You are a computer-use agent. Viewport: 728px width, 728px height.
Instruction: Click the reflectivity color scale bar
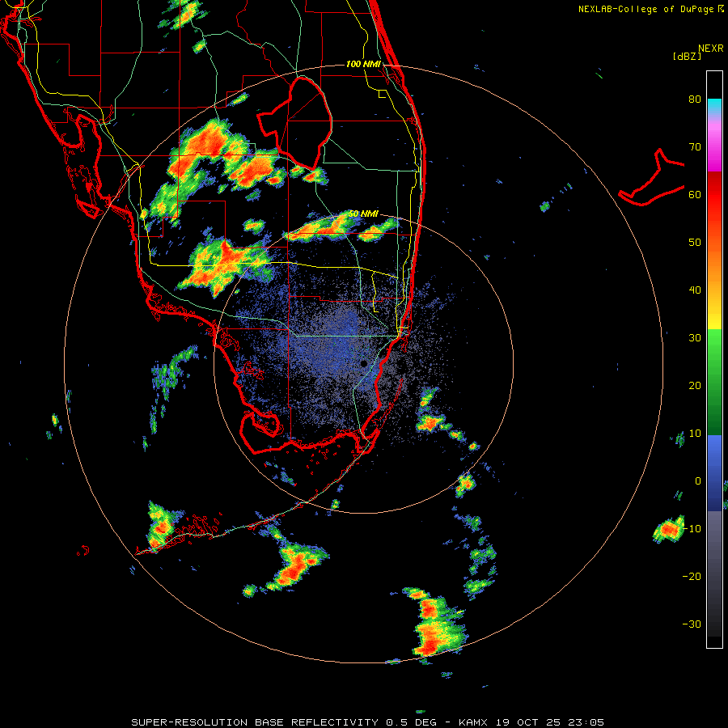714,360
